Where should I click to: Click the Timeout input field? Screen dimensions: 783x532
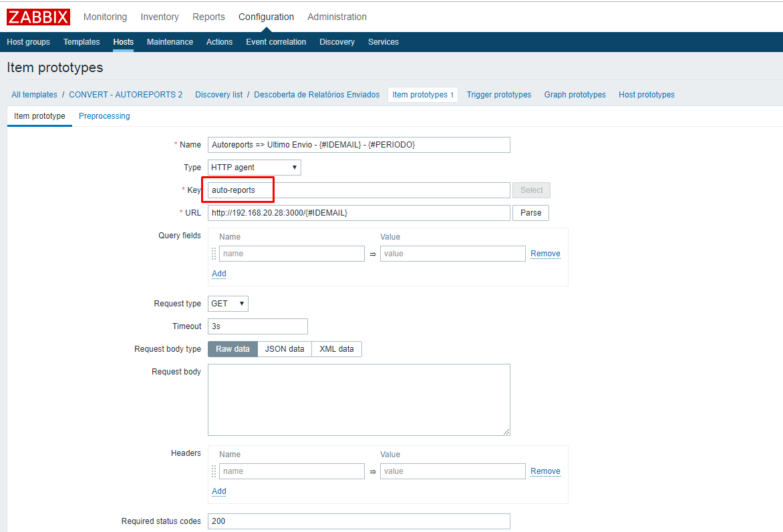pos(258,326)
